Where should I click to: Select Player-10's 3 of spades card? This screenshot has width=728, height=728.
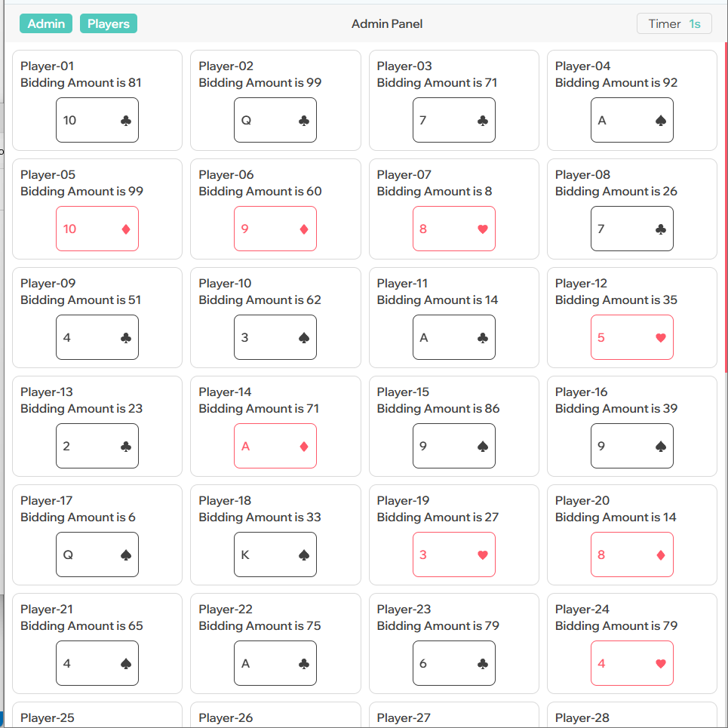(275, 337)
